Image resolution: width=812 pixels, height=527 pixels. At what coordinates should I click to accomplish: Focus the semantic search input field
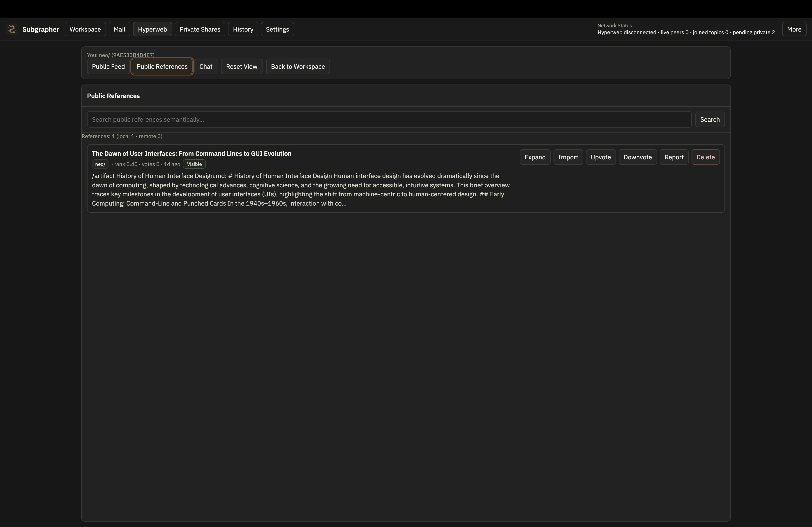(389, 119)
